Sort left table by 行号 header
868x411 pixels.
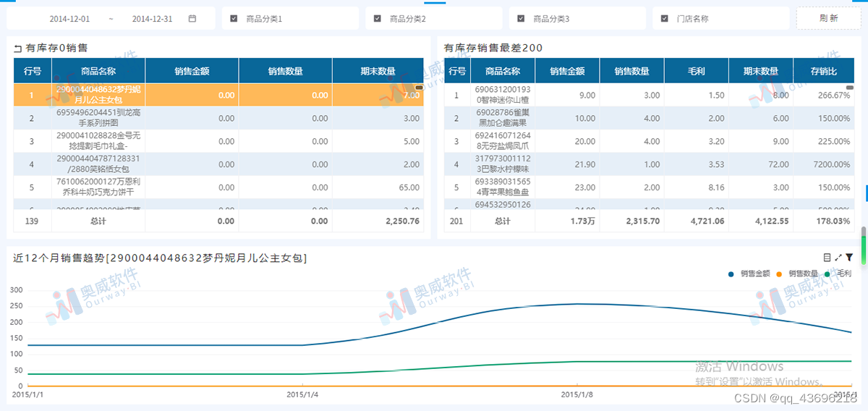[33, 71]
